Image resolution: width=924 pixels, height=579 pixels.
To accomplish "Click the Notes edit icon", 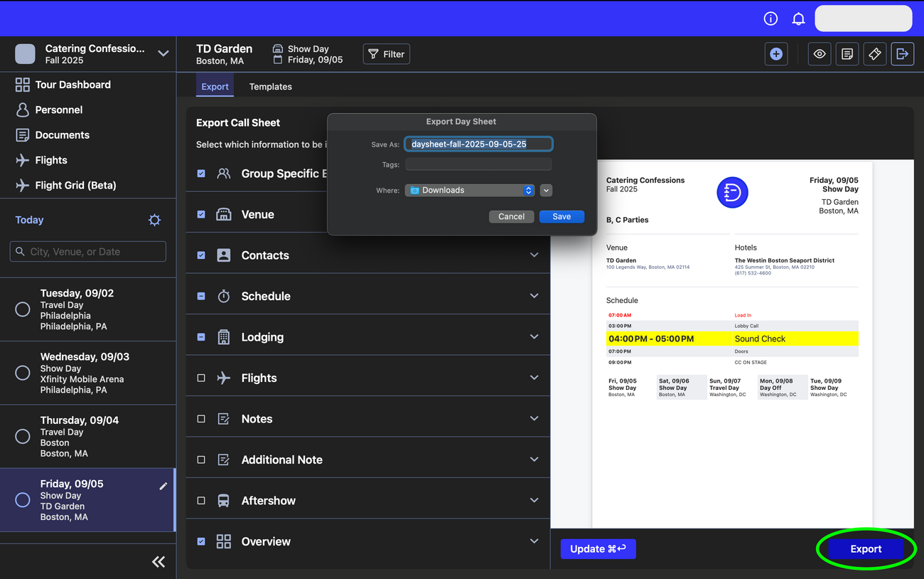I will [224, 419].
